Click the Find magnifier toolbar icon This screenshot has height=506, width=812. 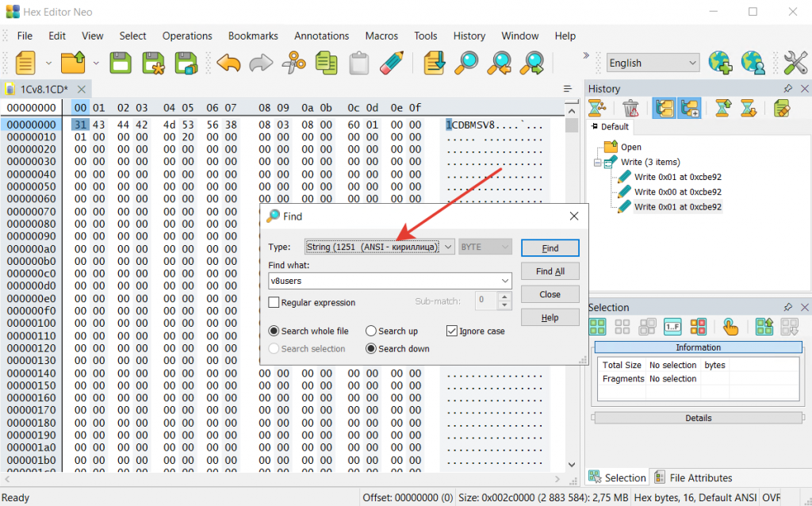pyautogui.click(x=466, y=63)
